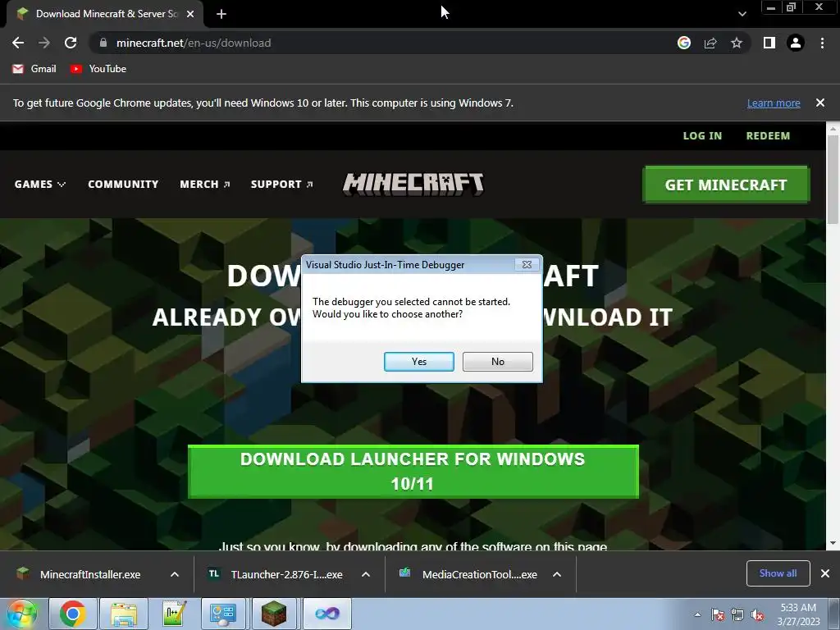Open the MediaCreationTool download item
The width and height of the screenshot is (840, 630).
(x=468, y=574)
